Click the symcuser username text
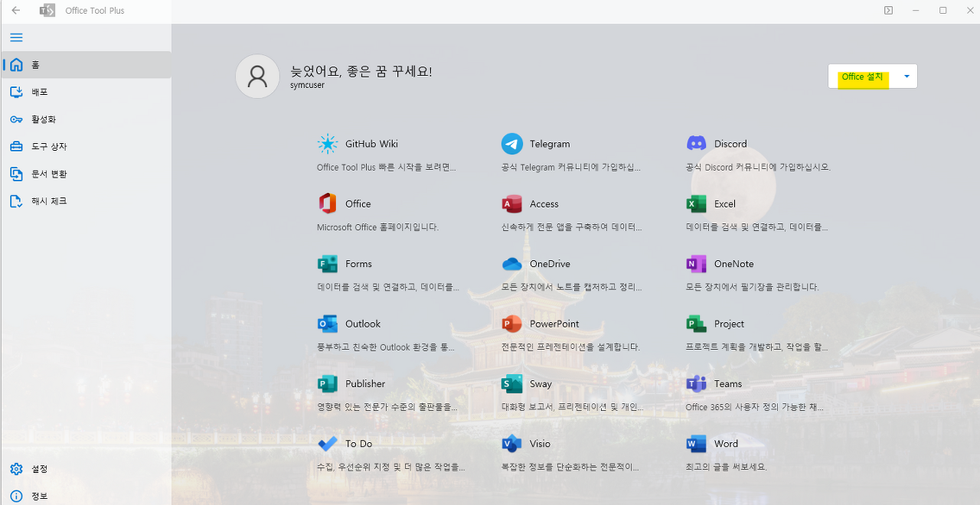Viewport: 980px width, 505px height. pos(308,86)
